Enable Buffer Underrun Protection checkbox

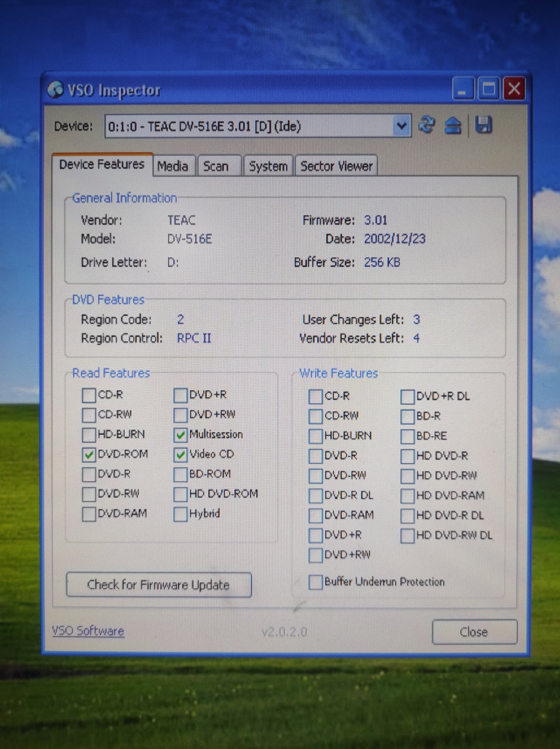click(x=315, y=582)
